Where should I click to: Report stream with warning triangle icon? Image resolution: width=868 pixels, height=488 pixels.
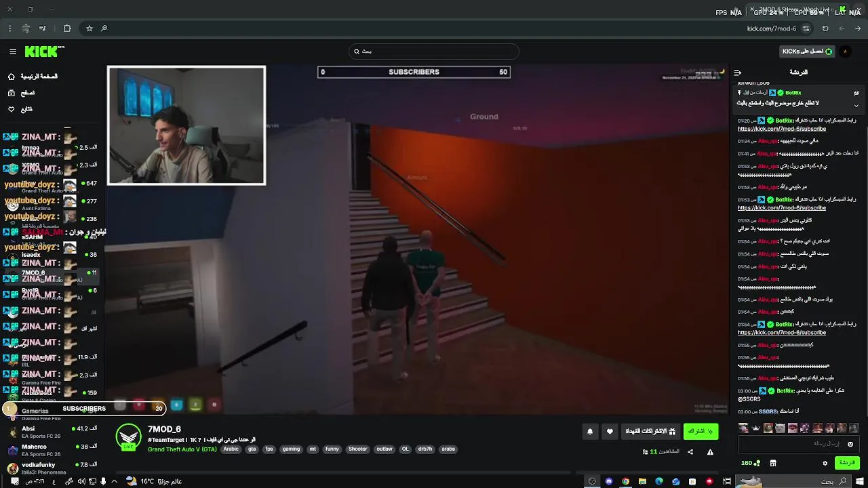coord(710,452)
